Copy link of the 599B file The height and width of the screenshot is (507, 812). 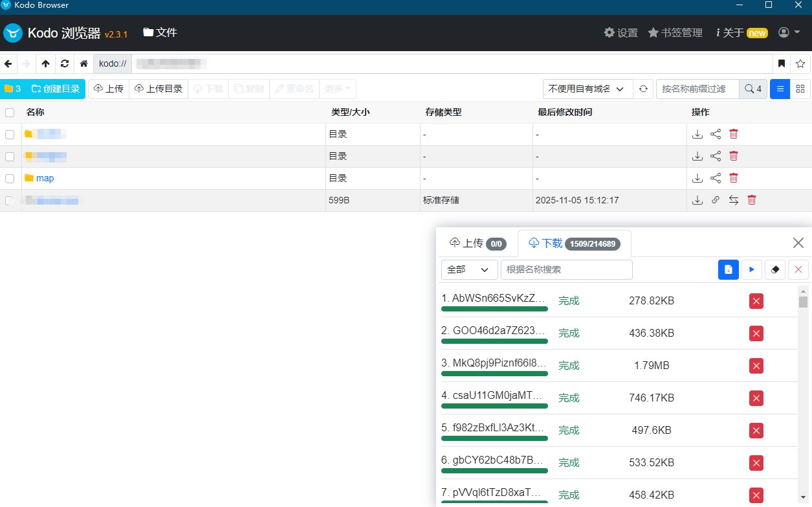click(x=715, y=200)
